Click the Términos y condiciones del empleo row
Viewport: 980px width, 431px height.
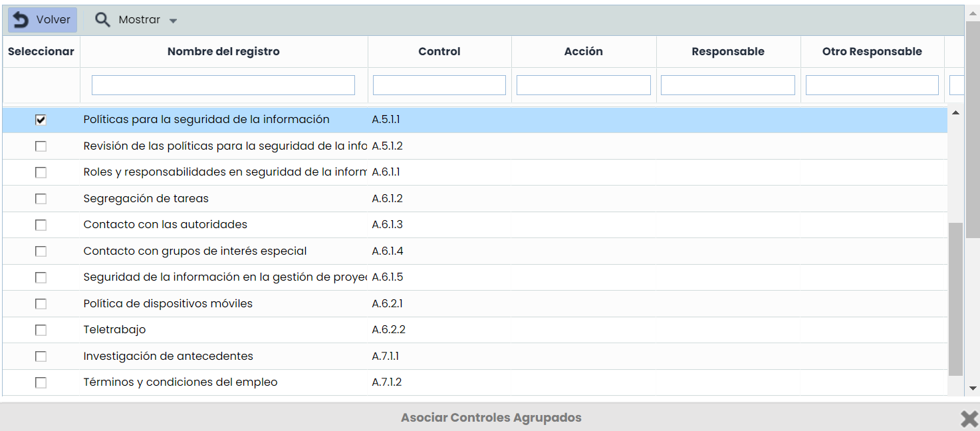click(x=180, y=382)
